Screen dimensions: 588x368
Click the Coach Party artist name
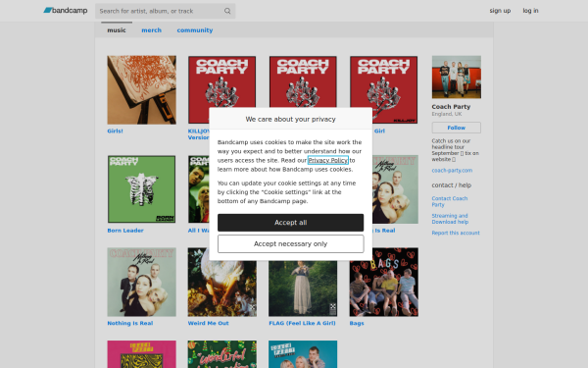tap(451, 107)
